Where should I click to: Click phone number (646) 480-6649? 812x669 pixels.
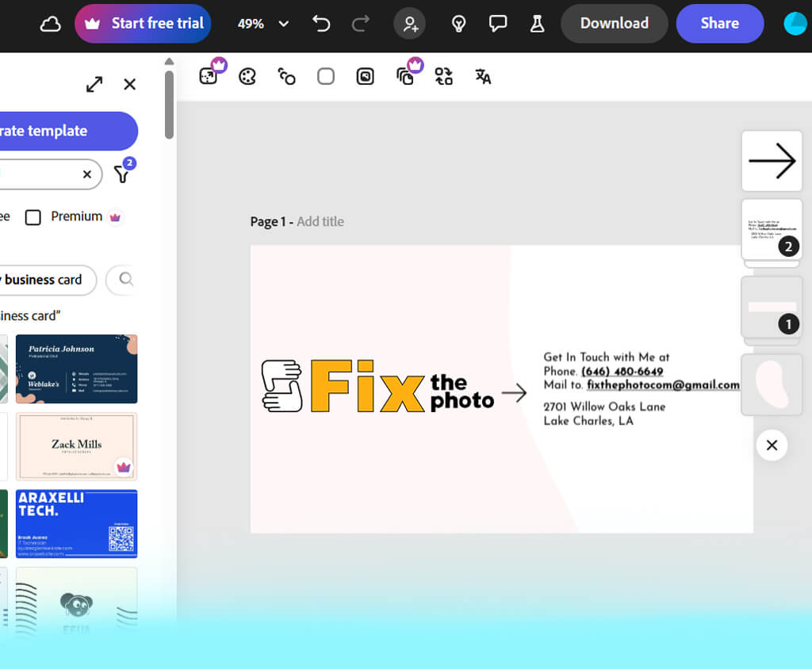pyautogui.click(x=622, y=371)
